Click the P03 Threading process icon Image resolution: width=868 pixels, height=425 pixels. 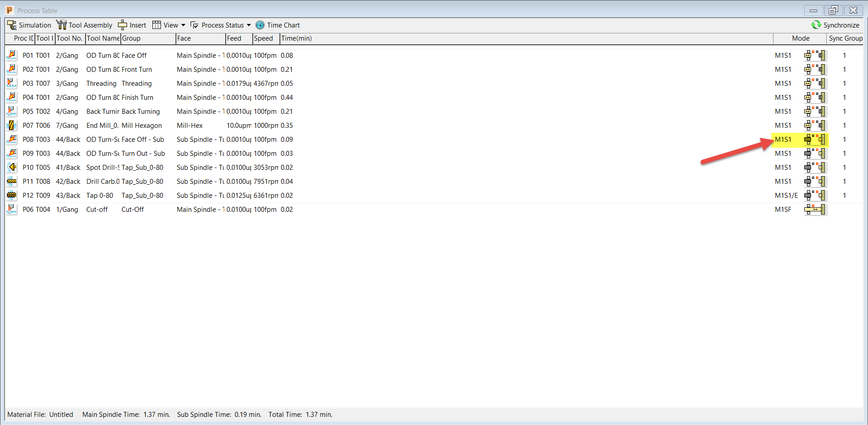[x=12, y=83]
